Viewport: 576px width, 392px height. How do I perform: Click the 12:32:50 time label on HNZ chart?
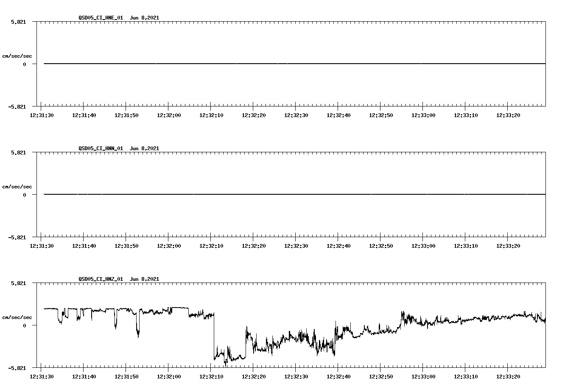pyautogui.click(x=381, y=377)
